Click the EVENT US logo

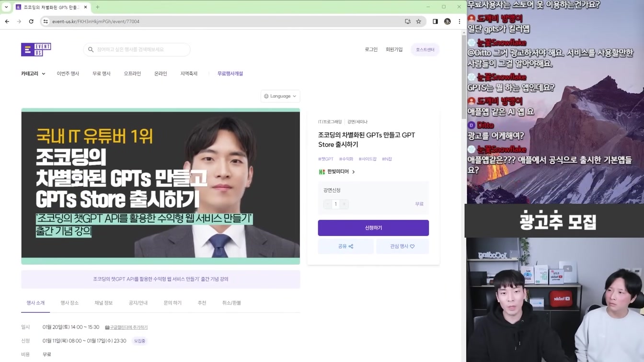click(36, 49)
